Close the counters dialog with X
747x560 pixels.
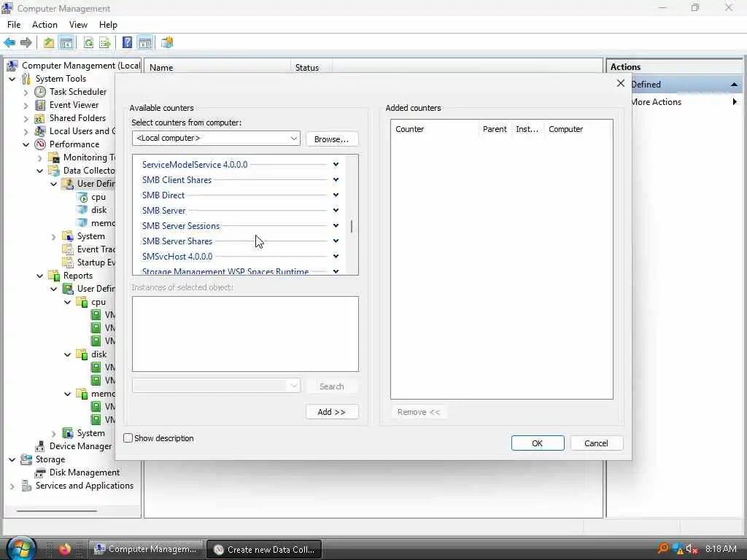coord(620,83)
